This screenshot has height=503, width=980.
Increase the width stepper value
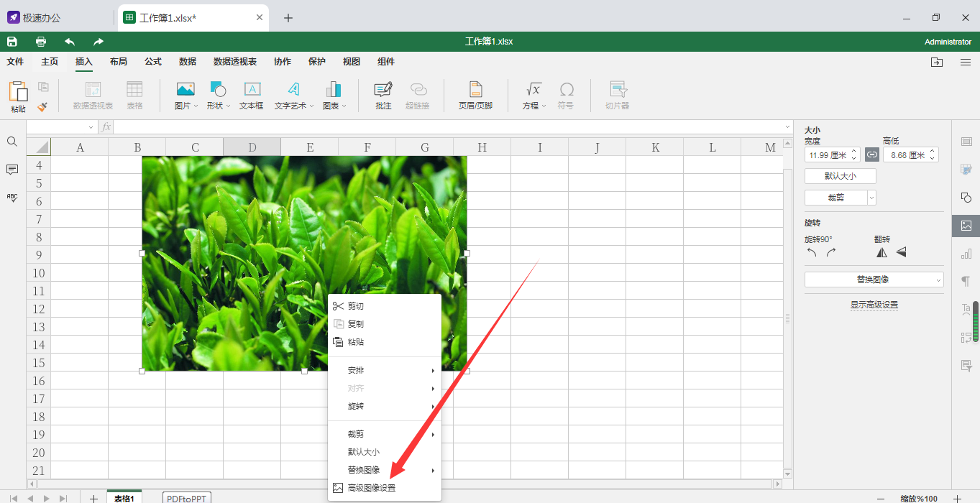pyautogui.click(x=853, y=151)
